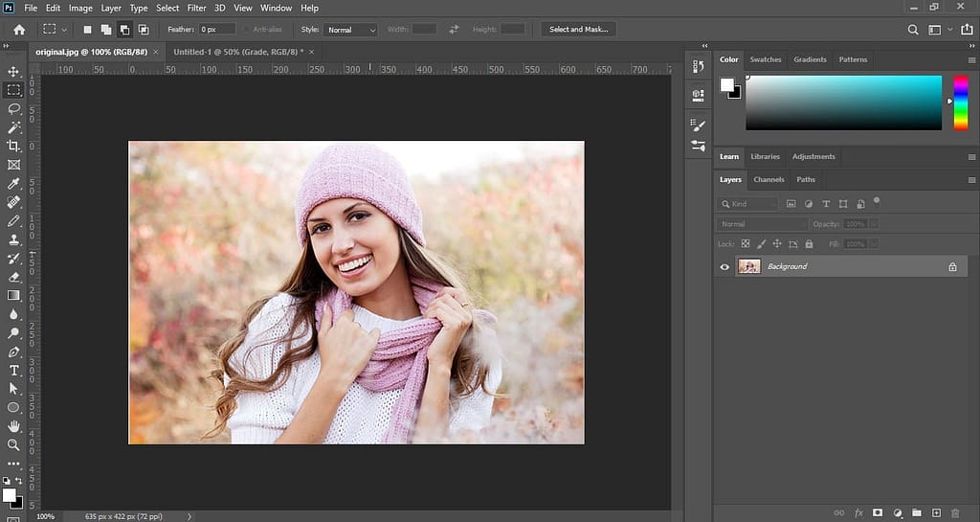Select the Eraser tool
980x522 pixels.
(x=13, y=277)
